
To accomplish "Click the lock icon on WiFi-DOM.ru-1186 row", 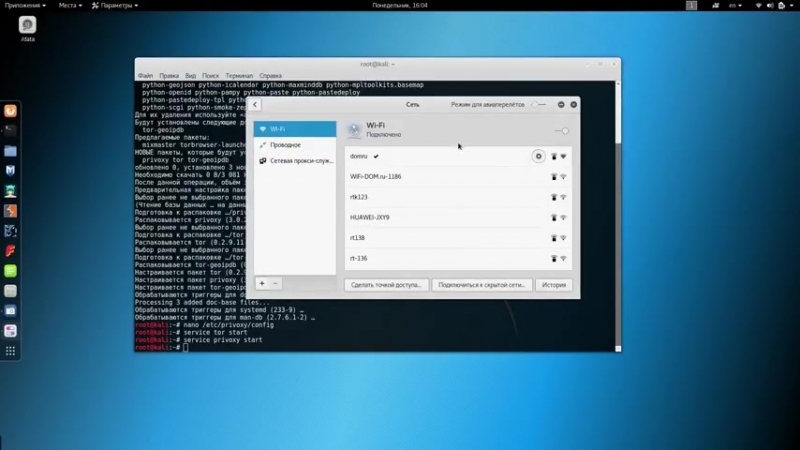I will pyautogui.click(x=554, y=177).
